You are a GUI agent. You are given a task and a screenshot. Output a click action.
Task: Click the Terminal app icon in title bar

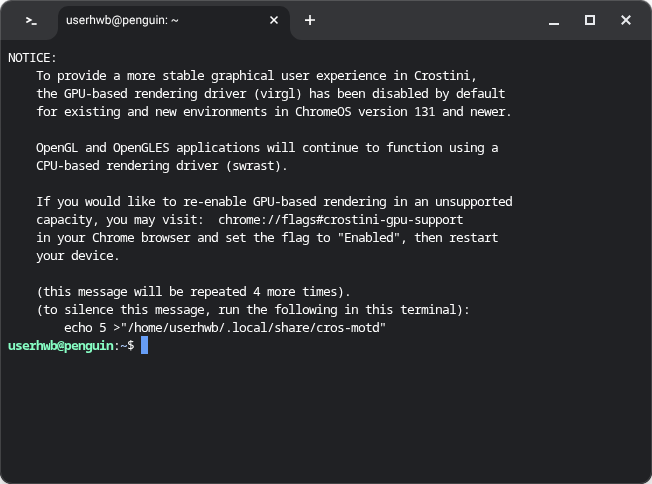(x=32, y=20)
